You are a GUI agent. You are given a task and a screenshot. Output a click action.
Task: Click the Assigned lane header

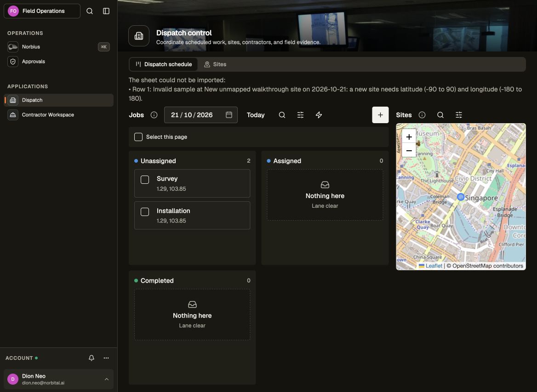(325, 161)
